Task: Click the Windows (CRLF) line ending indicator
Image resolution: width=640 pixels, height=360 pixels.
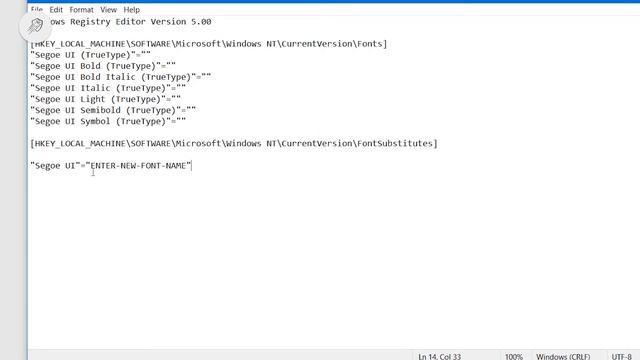Action: pos(563,356)
